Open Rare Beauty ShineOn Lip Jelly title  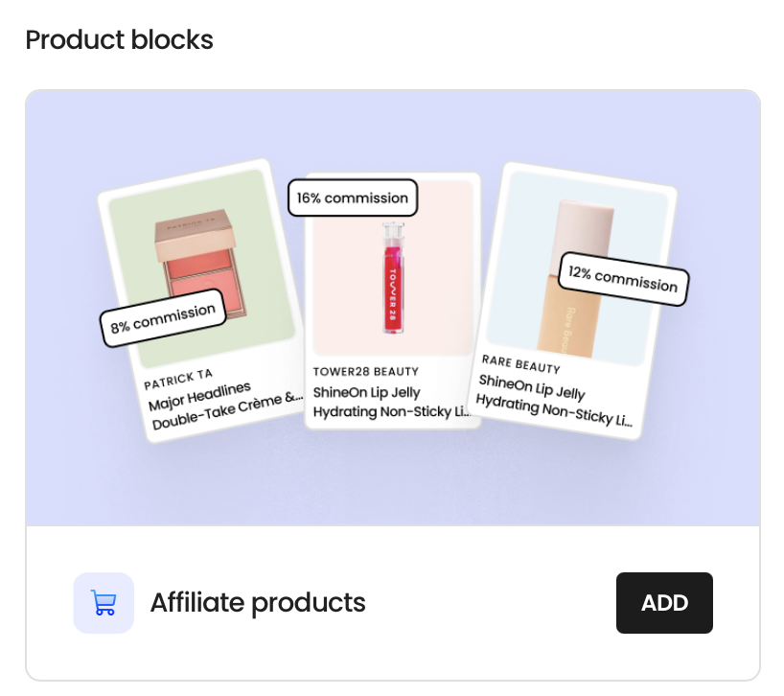pos(554,401)
